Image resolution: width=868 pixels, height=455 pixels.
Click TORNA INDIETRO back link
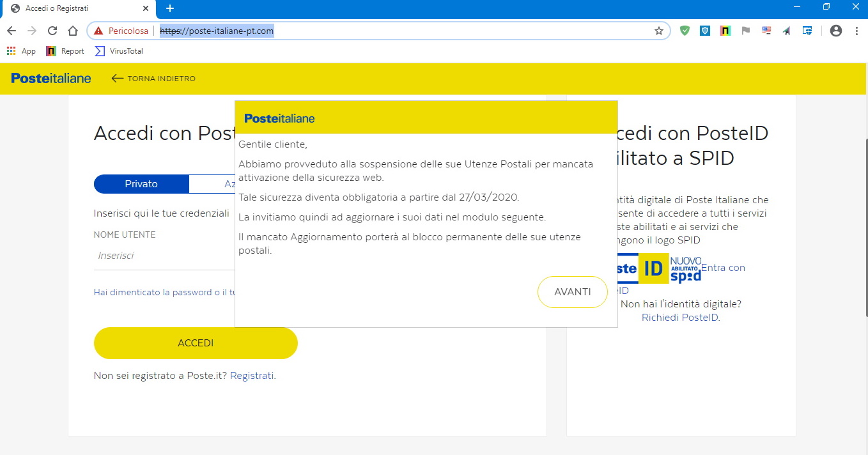click(x=153, y=79)
